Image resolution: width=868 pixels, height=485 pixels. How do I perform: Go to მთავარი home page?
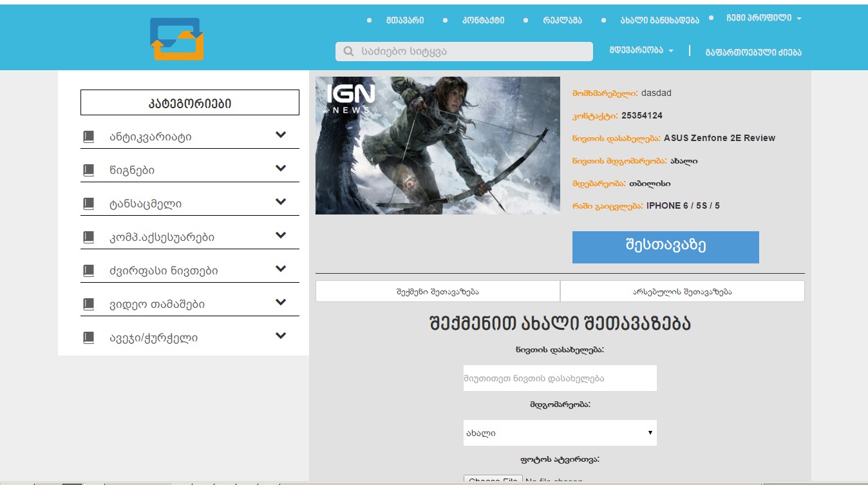(405, 20)
